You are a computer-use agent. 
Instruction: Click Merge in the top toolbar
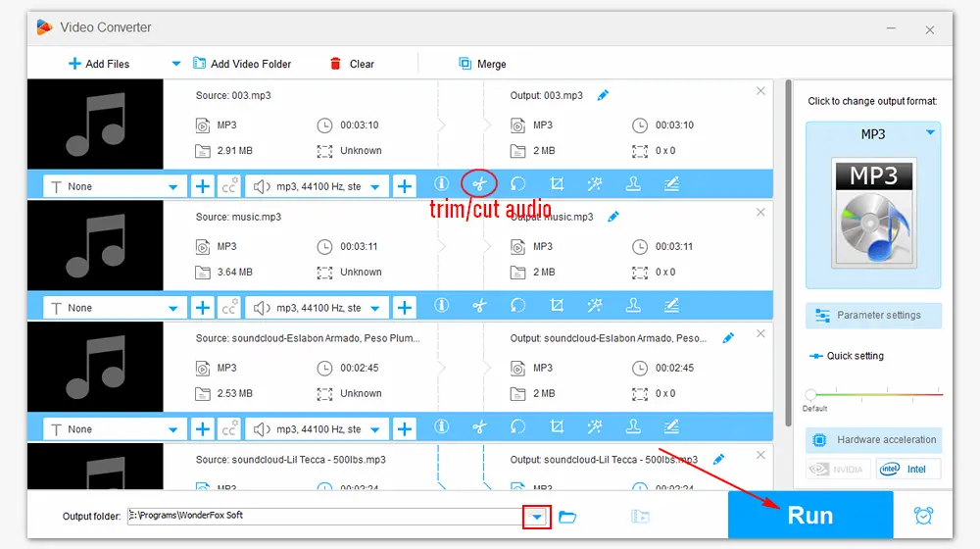(x=482, y=64)
